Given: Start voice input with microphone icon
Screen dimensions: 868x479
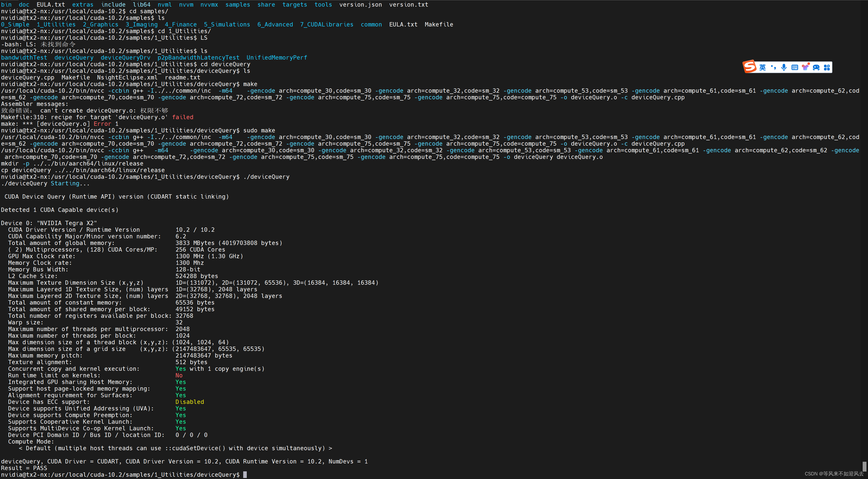Looking at the screenshot, I should click(784, 67).
